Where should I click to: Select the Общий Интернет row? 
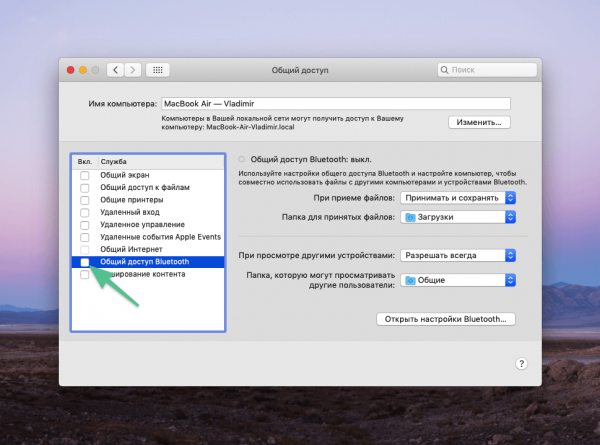[148, 249]
